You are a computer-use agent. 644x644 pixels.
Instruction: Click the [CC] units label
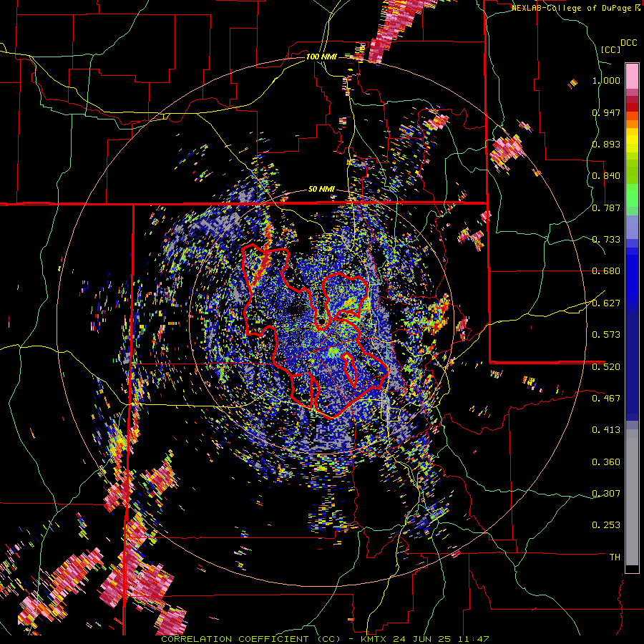[x=610, y=49]
